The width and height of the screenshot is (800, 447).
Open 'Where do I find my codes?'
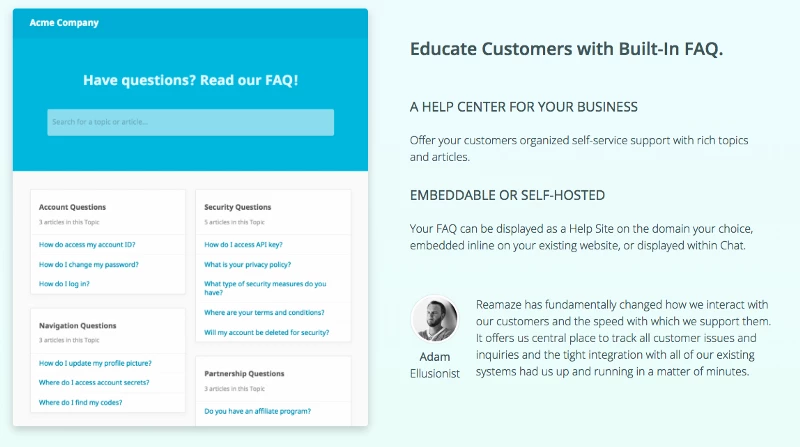[79, 402]
